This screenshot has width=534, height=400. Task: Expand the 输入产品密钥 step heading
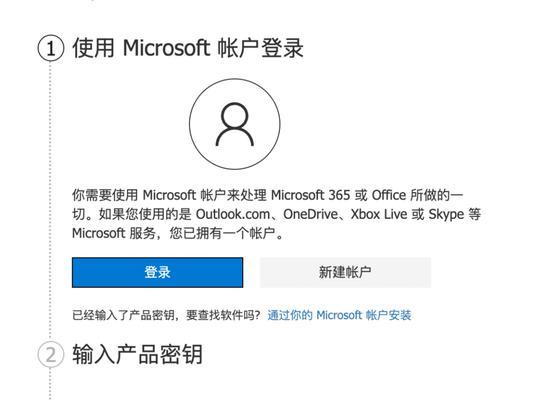pyautogui.click(x=138, y=354)
